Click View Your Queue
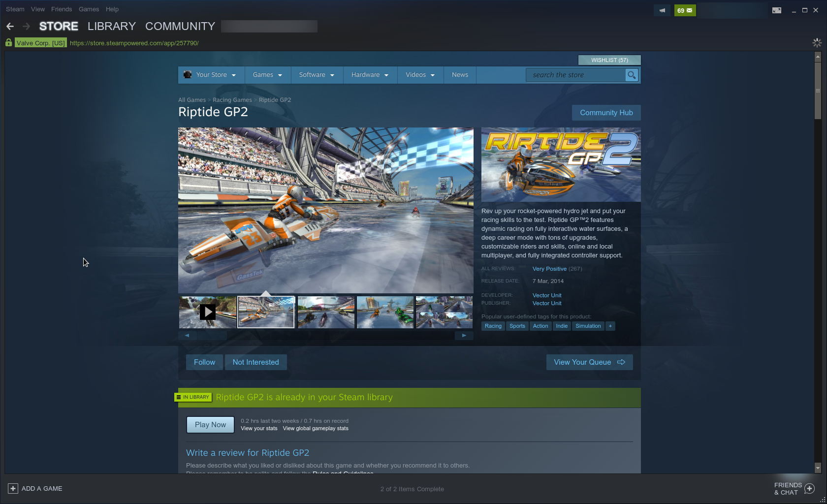827x504 pixels. click(589, 362)
